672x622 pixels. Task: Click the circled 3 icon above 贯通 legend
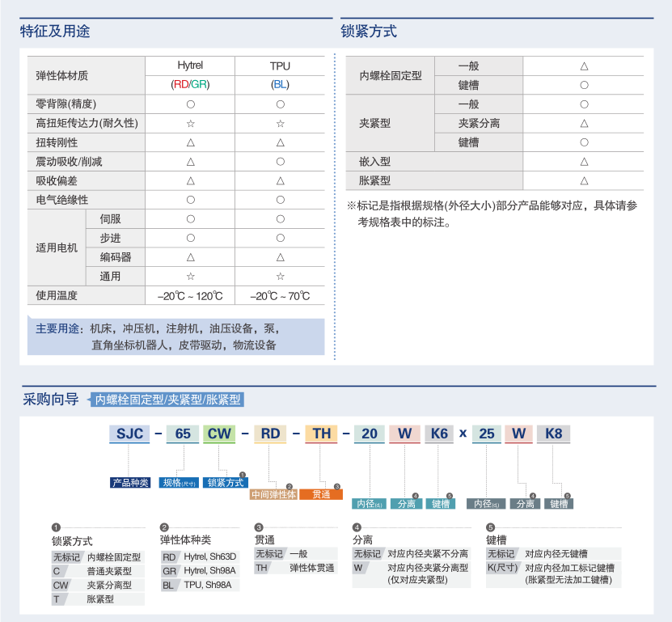[259, 527]
